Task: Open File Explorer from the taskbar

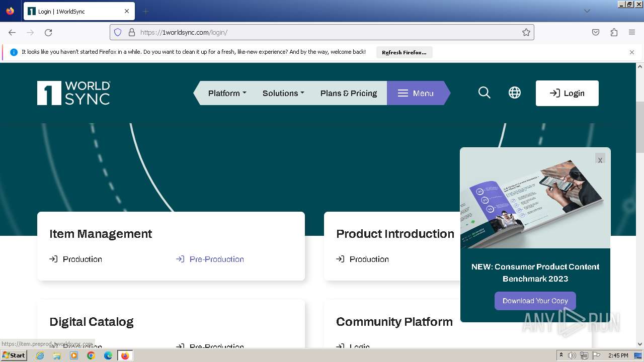Action: click(57, 355)
